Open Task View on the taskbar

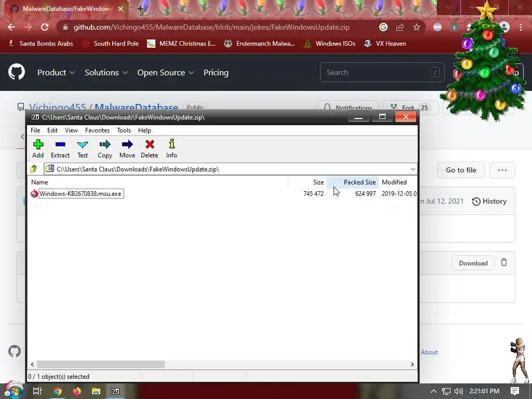point(37,391)
